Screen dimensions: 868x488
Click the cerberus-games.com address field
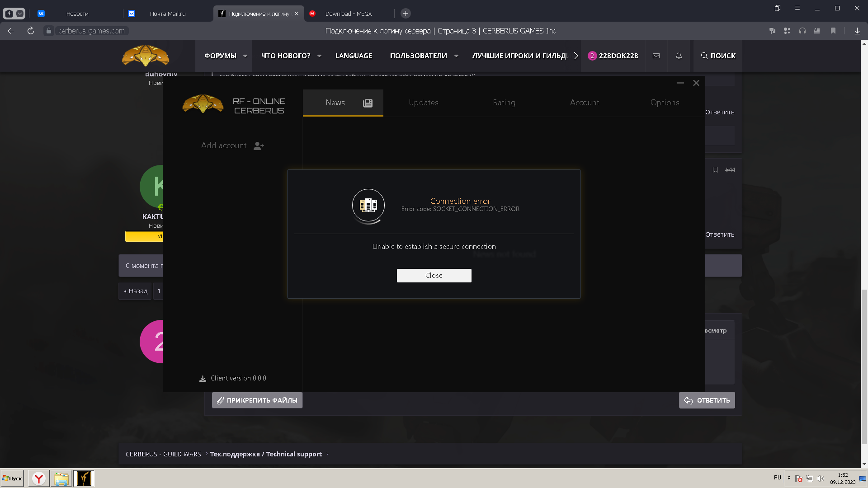(x=91, y=31)
